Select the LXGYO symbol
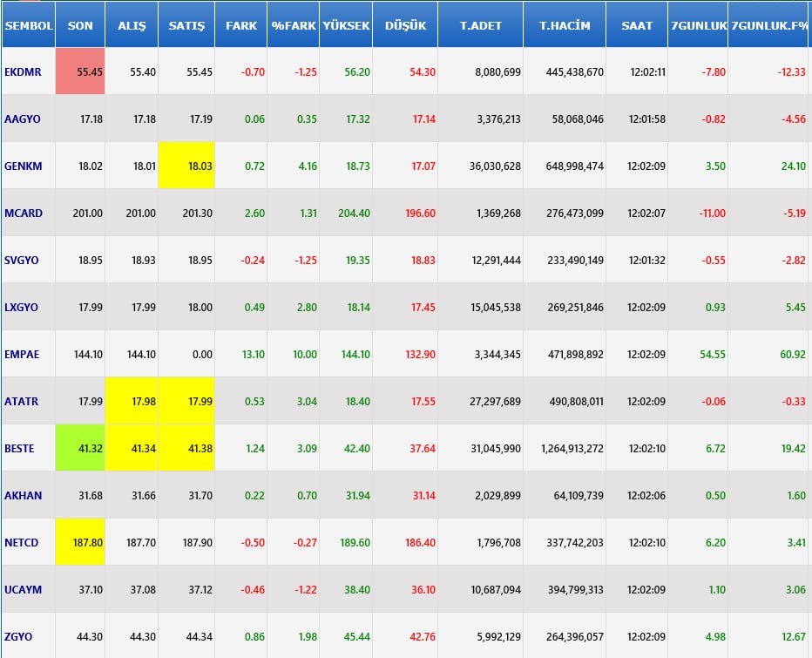The image size is (812, 658). point(21,308)
